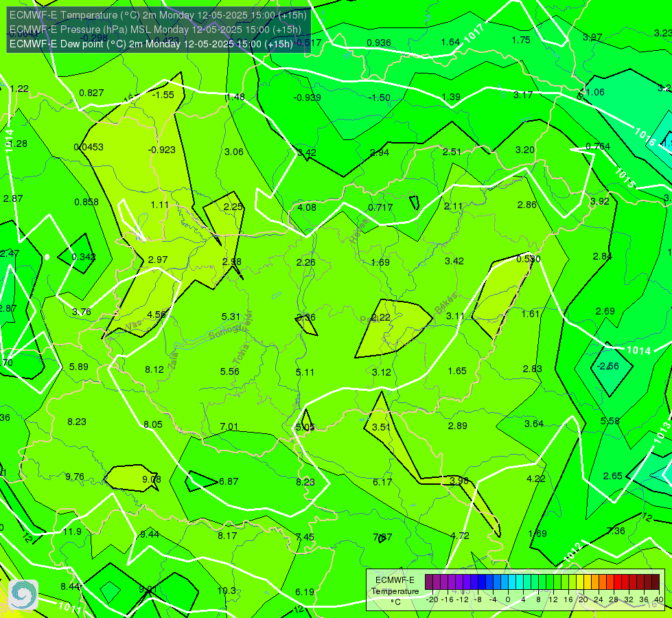Viewport: 672px width, 618px height.
Task: Select the ECMWF-E Temperature 2m header line
Action: (158, 15)
